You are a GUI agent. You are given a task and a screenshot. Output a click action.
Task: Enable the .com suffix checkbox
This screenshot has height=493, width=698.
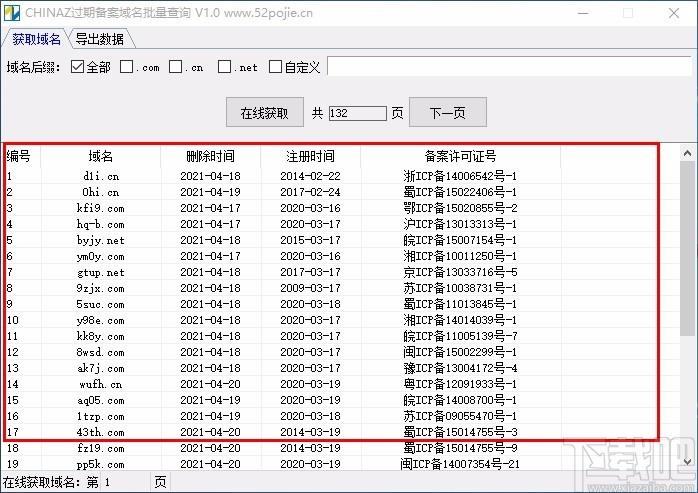(x=126, y=67)
